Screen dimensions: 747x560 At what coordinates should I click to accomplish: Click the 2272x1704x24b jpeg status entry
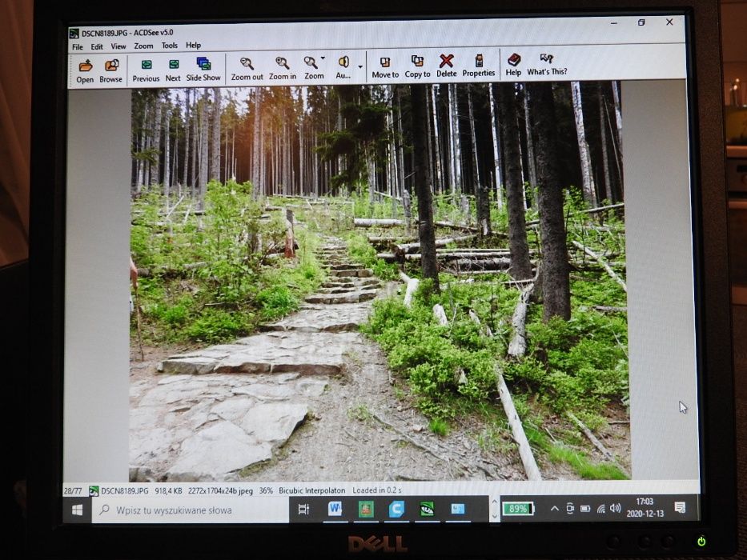220,490
